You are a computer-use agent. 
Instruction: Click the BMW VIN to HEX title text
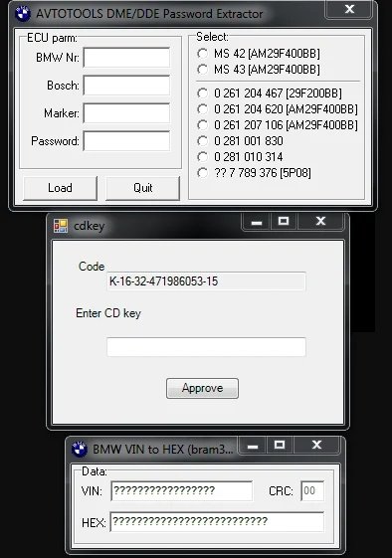(x=163, y=450)
